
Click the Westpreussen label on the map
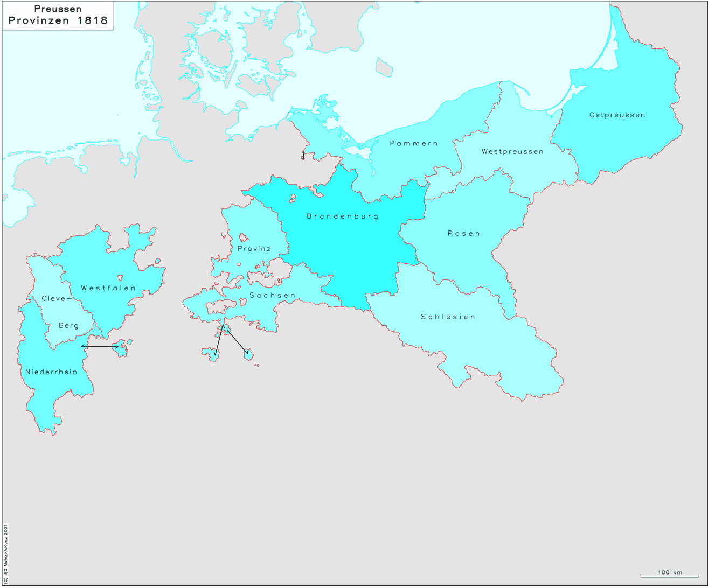click(x=512, y=152)
